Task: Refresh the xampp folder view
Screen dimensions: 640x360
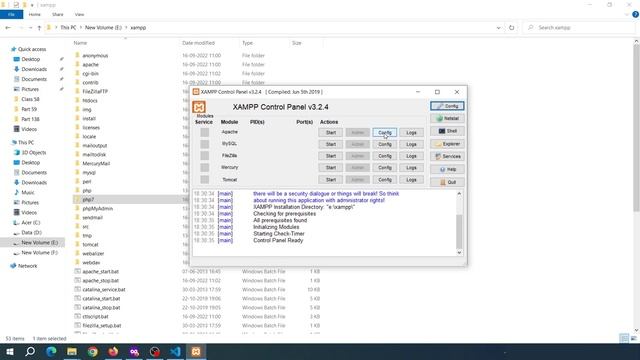Action: 511,28
